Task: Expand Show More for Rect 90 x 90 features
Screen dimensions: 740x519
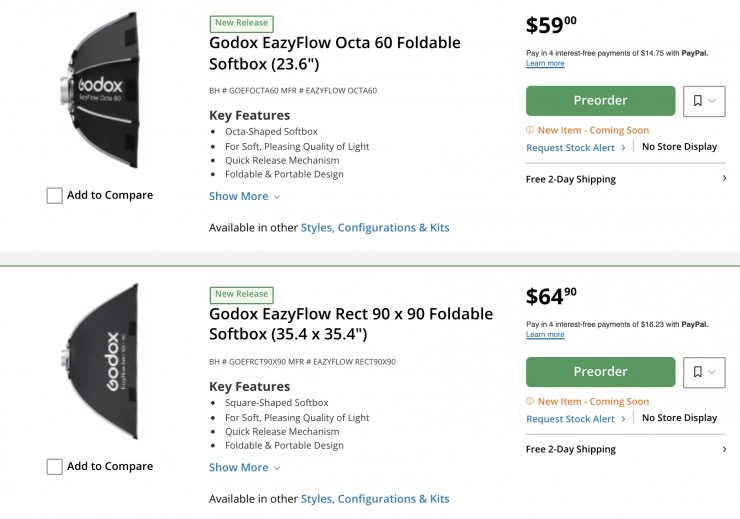Action: pos(244,468)
